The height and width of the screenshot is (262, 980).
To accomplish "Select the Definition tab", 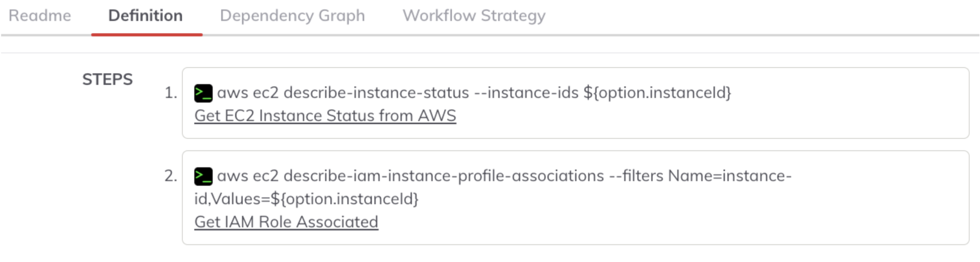I will (146, 16).
